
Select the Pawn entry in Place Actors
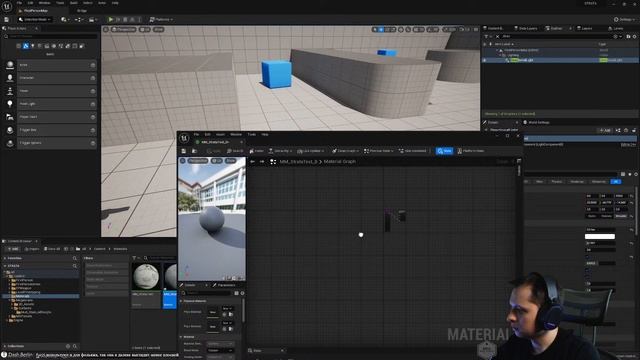(57, 91)
